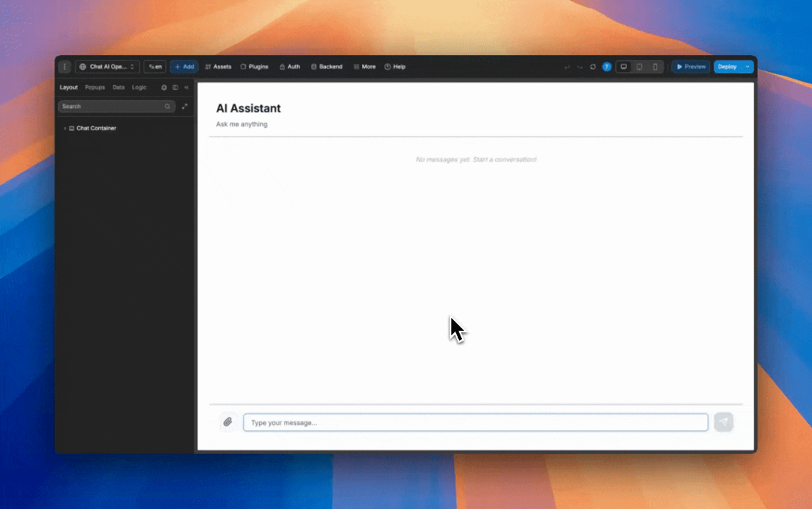Click the sidebar Search field

click(x=117, y=106)
